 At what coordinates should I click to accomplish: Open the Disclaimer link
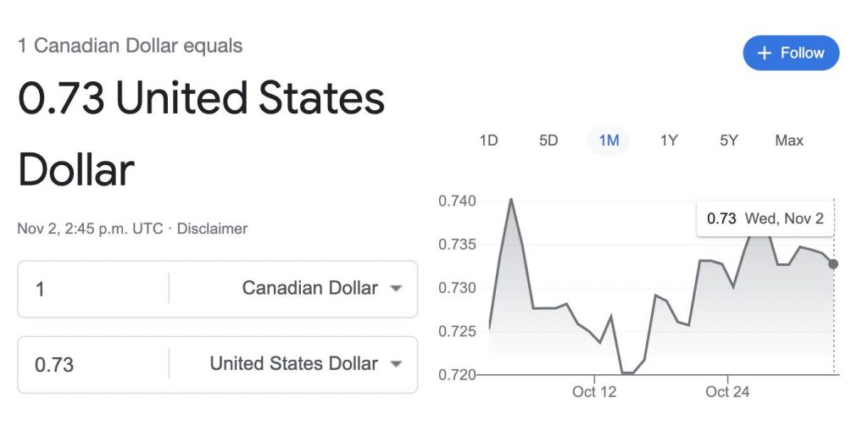pos(213,229)
